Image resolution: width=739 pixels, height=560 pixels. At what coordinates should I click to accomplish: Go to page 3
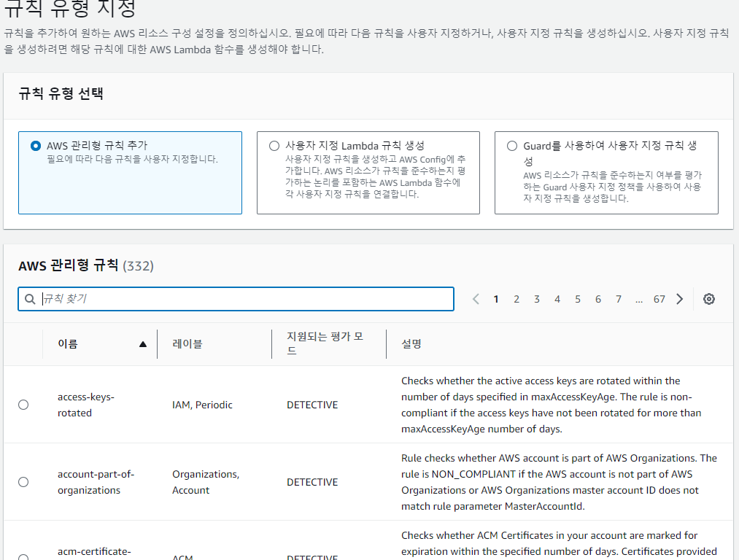click(537, 299)
